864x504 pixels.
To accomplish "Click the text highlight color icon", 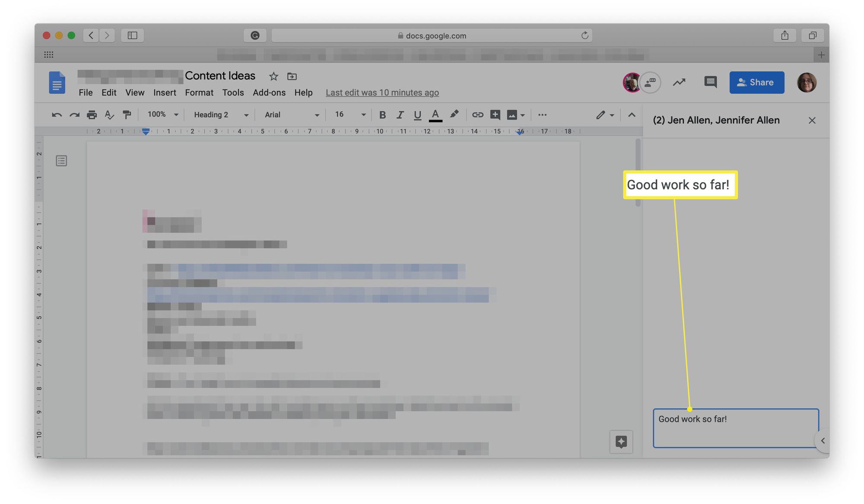I will (454, 114).
